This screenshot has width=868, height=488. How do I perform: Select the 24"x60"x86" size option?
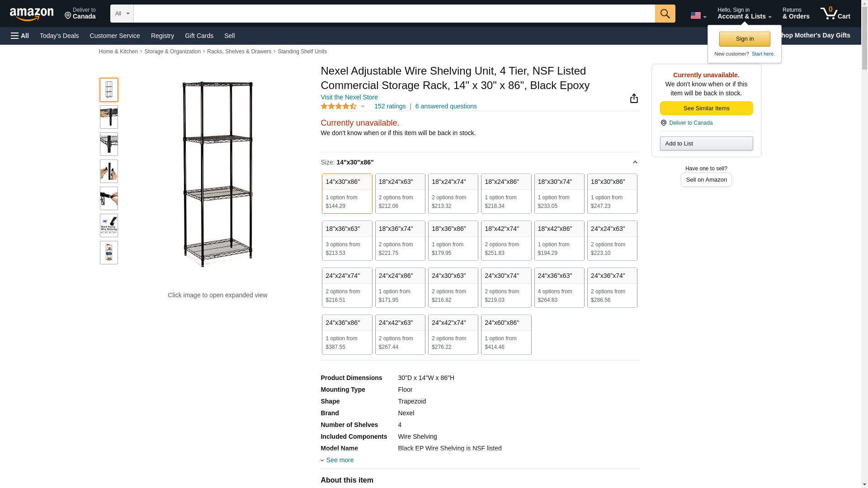click(506, 334)
